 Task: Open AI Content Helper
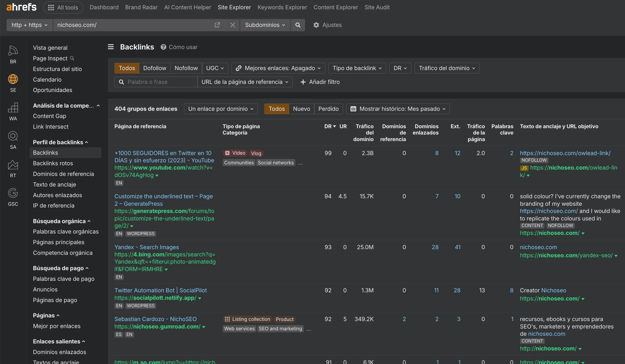coord(187,7)
